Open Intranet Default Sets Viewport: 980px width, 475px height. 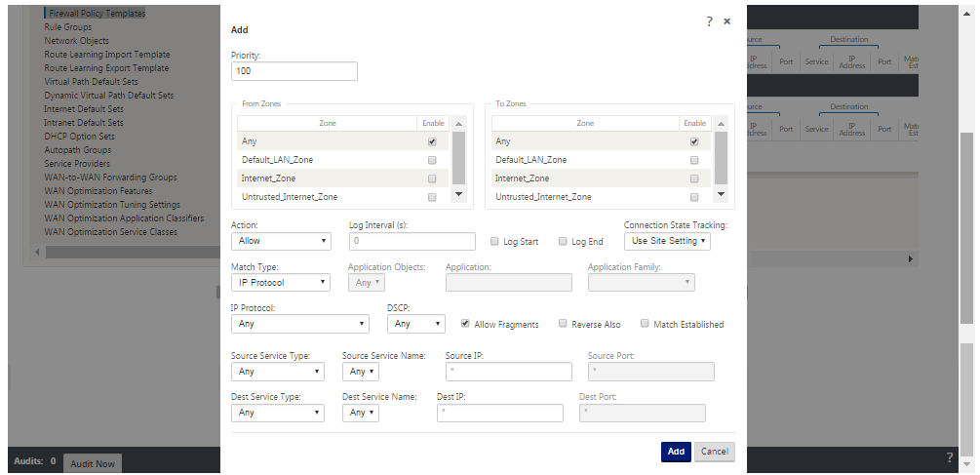[x=83, y=123]
